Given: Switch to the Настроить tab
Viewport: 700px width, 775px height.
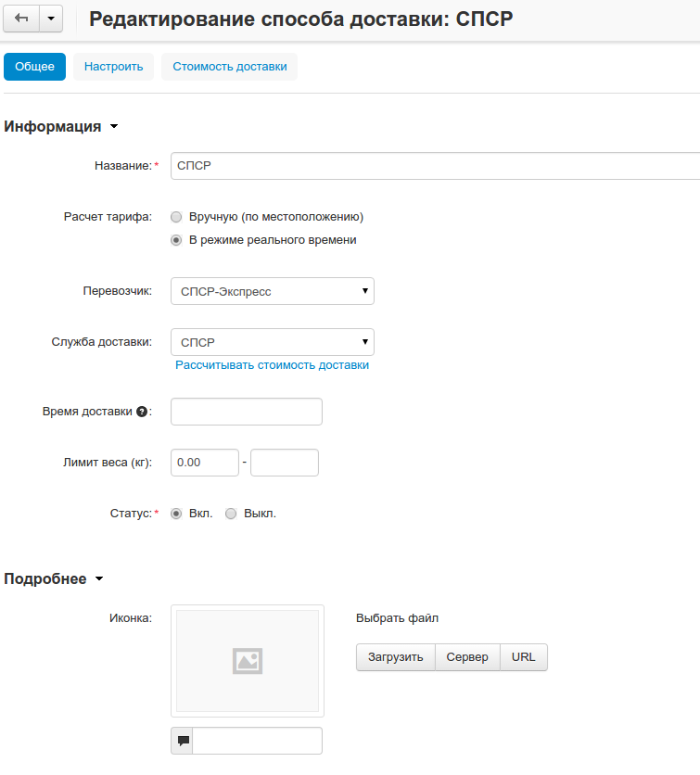Looking at the screenshot, I should (x=113, y=67).
